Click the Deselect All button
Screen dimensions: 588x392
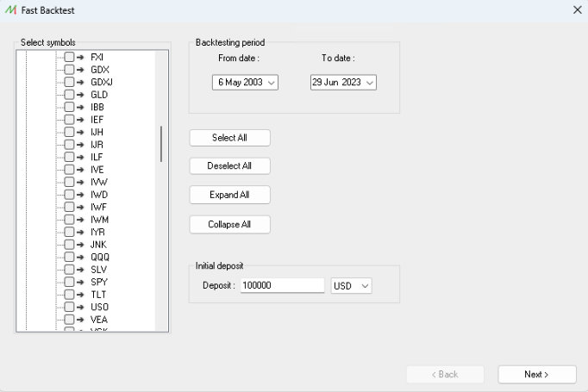click(x=229, y=165)
